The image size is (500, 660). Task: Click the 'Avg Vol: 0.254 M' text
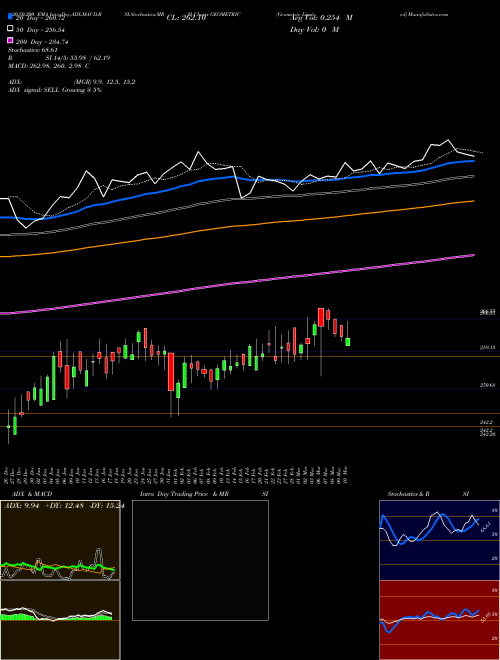[321, 18]
